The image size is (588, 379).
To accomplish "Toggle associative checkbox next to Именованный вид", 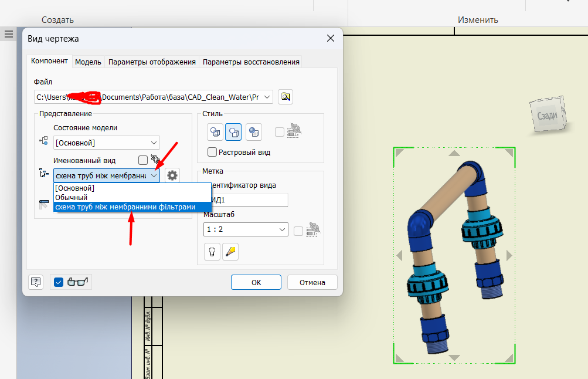I will (x=143, y=160).
